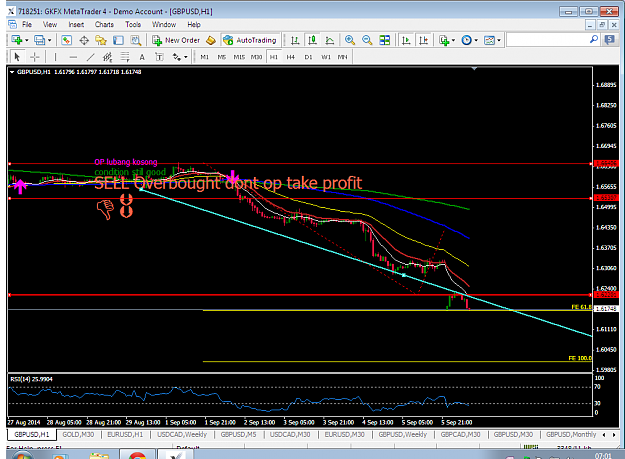Select the text label tool
The height and width of the screenshot is (459, 625).
[x=159, y=57]
